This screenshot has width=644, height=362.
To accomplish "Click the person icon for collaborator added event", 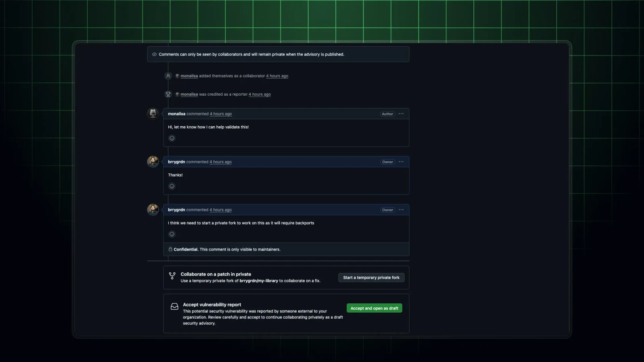I will [168, 76].
